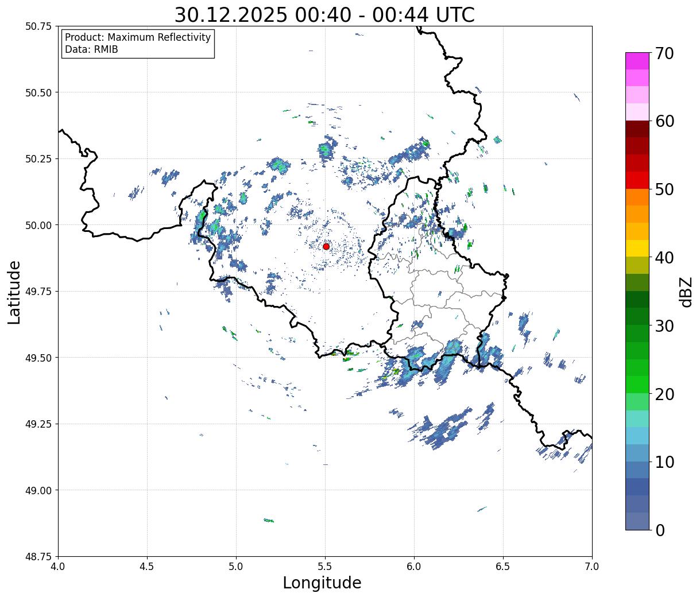Click the latitude tick label 48.75
700x597 pixels.
coord(38,557)
